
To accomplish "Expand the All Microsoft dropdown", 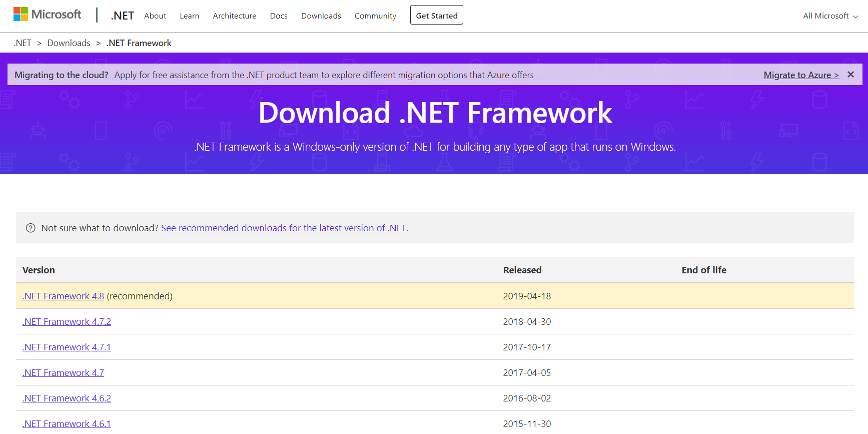I will [830, 16].
